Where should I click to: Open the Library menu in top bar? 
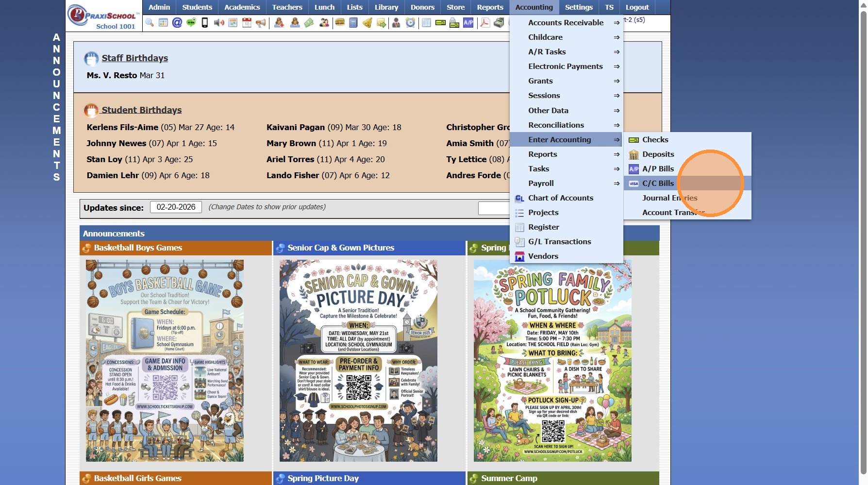coord(386,7)
